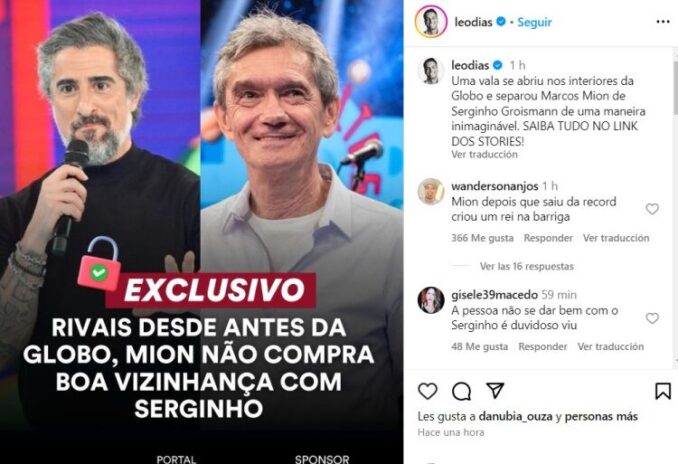Open the danubia_ouza profile link
This screenshot has height=464, width=678.
[515, 416]
